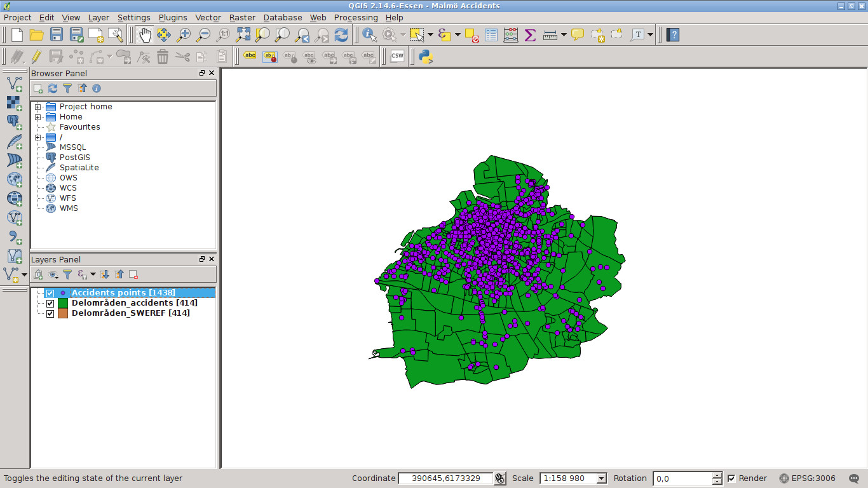The image size is (868, 488).
Task: Uncheck the Delområden_SWEREF layer checkbox
Action: pyautogui.click(x=50, y=313)
